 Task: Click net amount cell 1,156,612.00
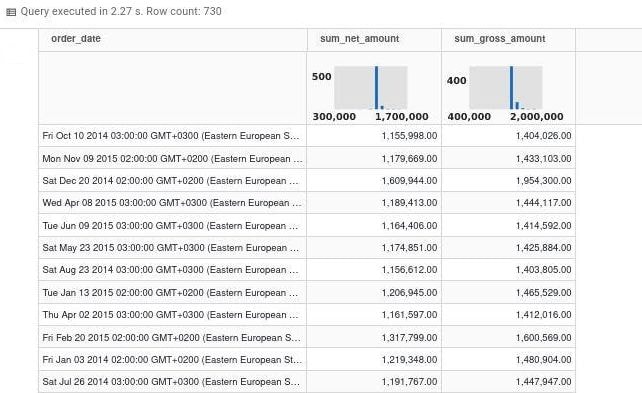point(374,270)
